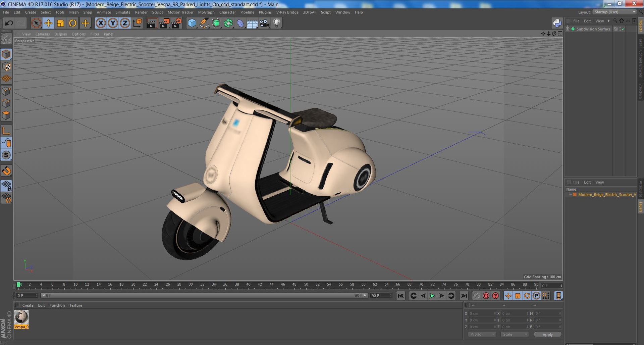Screen dimensions: 644x345
Task: Open the Python script icon
Action: tap(557, 23)
